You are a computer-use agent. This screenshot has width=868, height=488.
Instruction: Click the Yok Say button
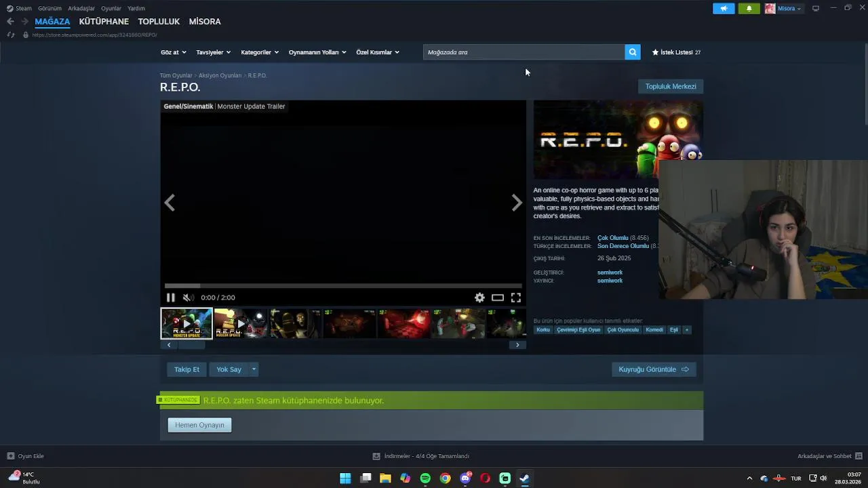tap(229, 369)
